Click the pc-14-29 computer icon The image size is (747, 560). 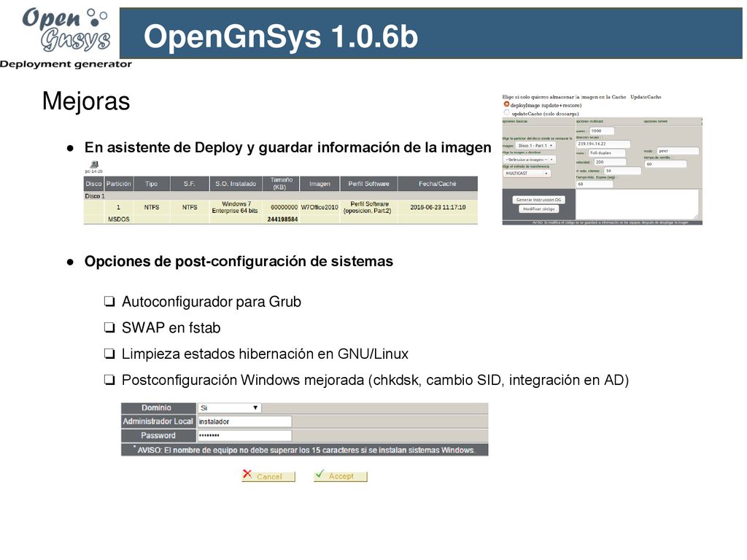coord(94,165)
